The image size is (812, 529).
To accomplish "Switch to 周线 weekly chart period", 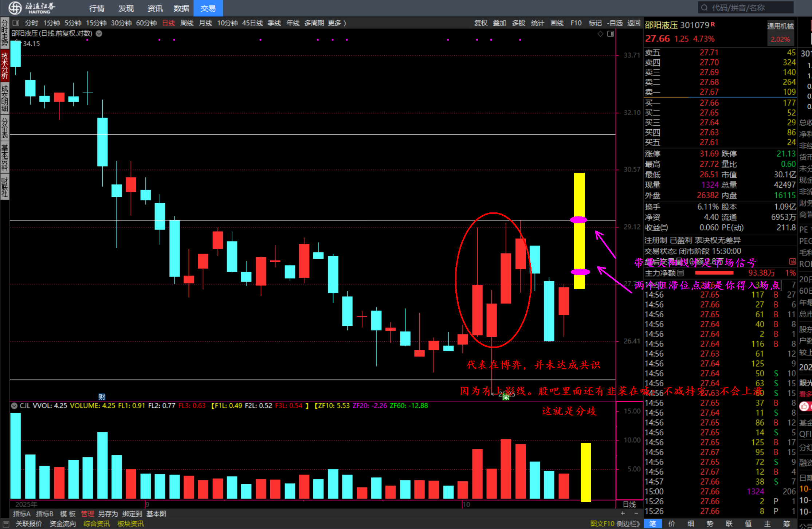I will click(x=187, y=23).
